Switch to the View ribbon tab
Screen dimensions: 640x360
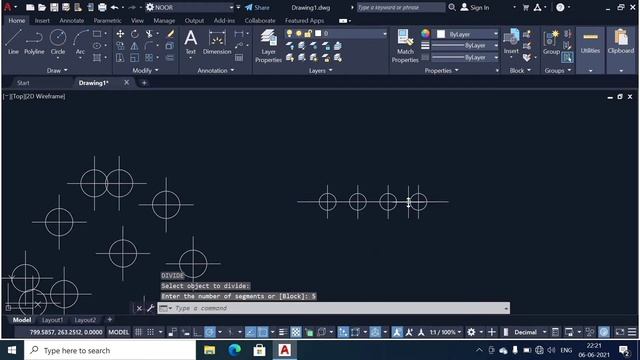[137, 20]
